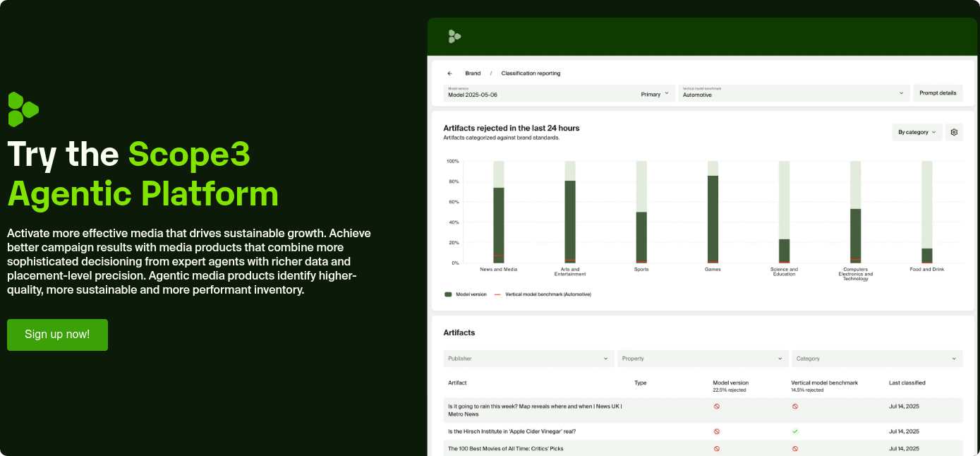The image size is (980, 456).
Task: Open the Brand breadcrumb
Action: coord(473,73)
